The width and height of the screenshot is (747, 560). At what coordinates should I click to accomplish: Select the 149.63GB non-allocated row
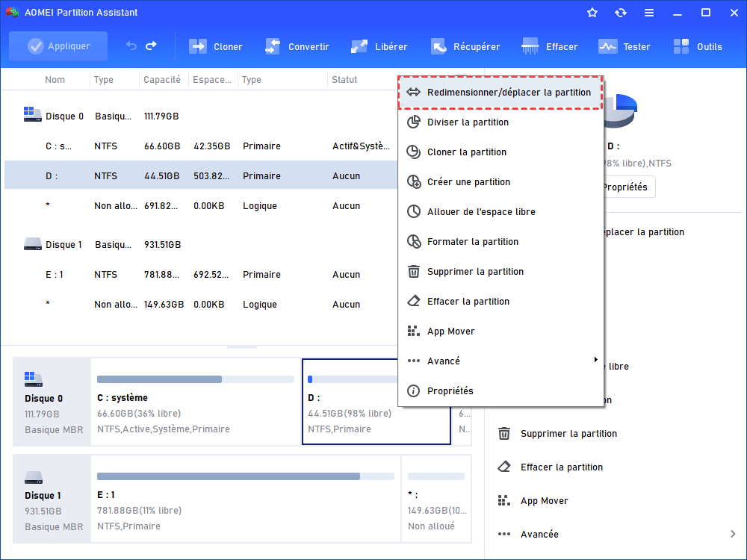201,305
